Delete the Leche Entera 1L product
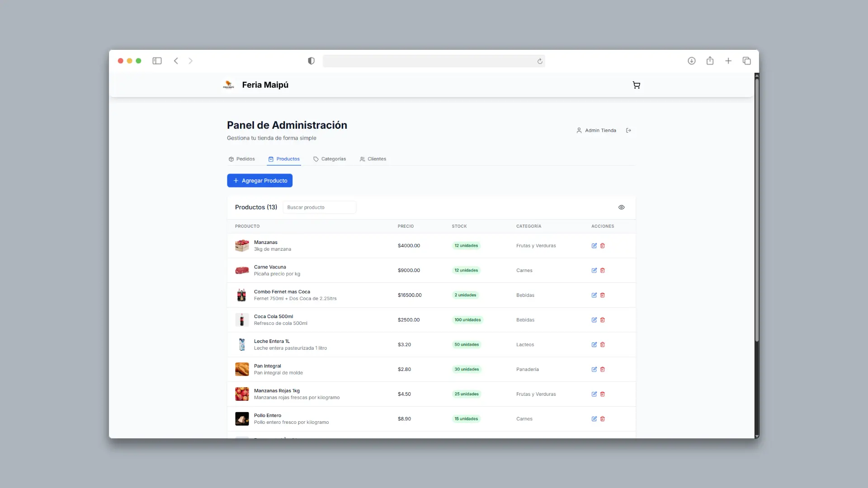 [603, 345]
